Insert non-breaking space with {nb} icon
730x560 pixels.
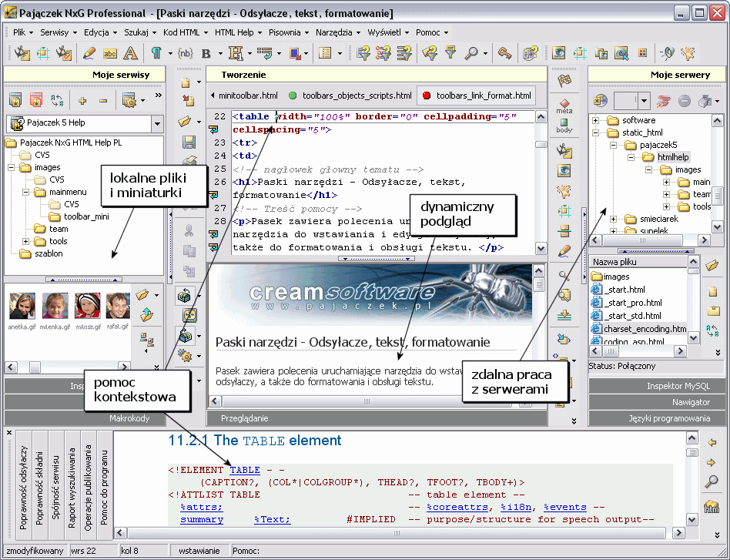[x=185, y=54]
